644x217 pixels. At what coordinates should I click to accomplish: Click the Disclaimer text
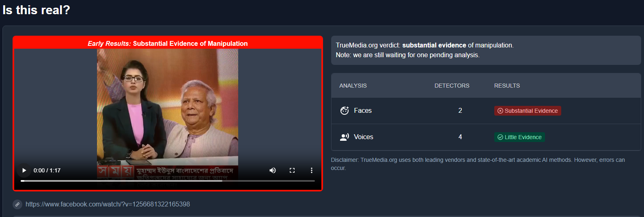point(478,164)
